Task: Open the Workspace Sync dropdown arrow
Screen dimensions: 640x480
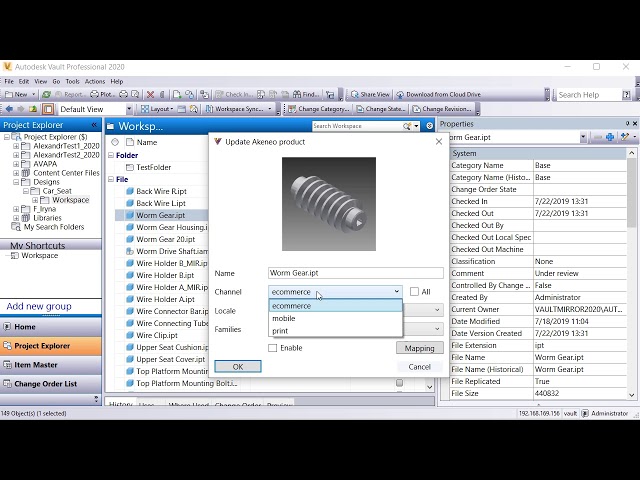Action: [269, 109]
